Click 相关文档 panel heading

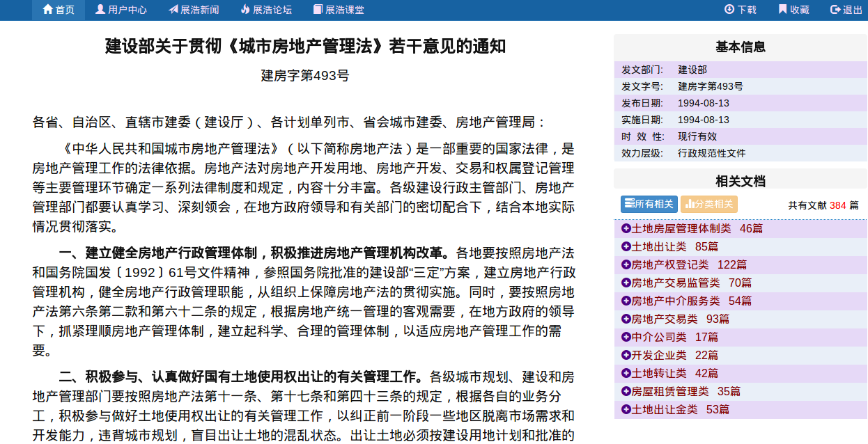741,182
